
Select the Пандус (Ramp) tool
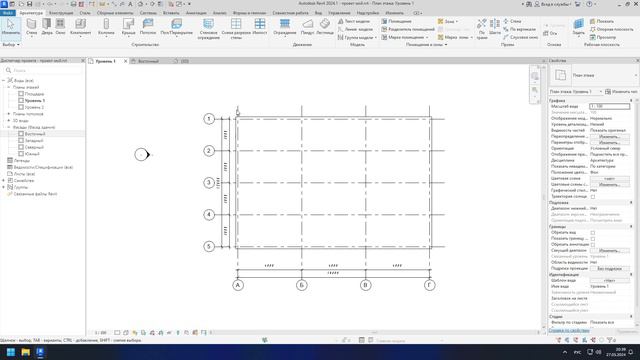(x=307, y=27)
